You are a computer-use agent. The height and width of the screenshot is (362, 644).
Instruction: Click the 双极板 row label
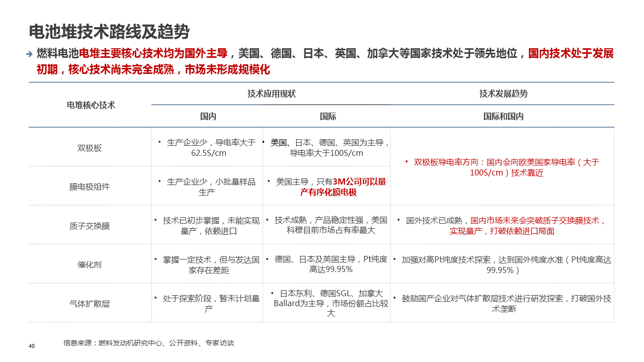pyautogui.click(x=90, y=148)
